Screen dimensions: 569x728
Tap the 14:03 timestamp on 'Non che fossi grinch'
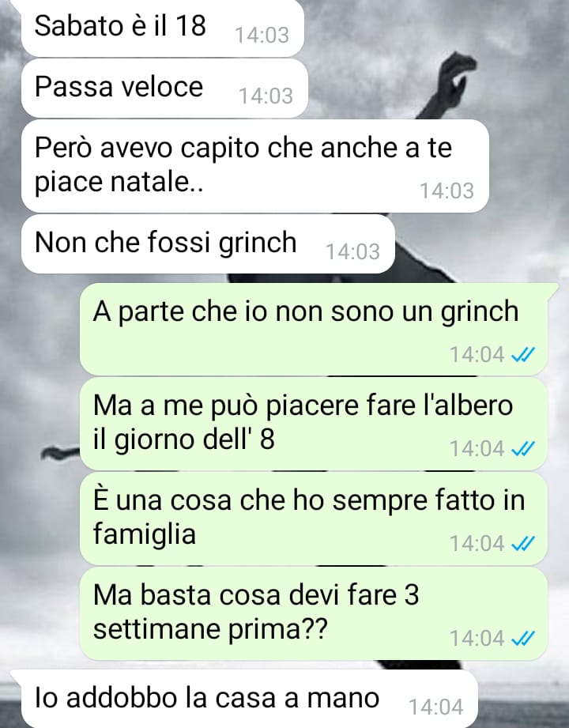tap(352, 251)
